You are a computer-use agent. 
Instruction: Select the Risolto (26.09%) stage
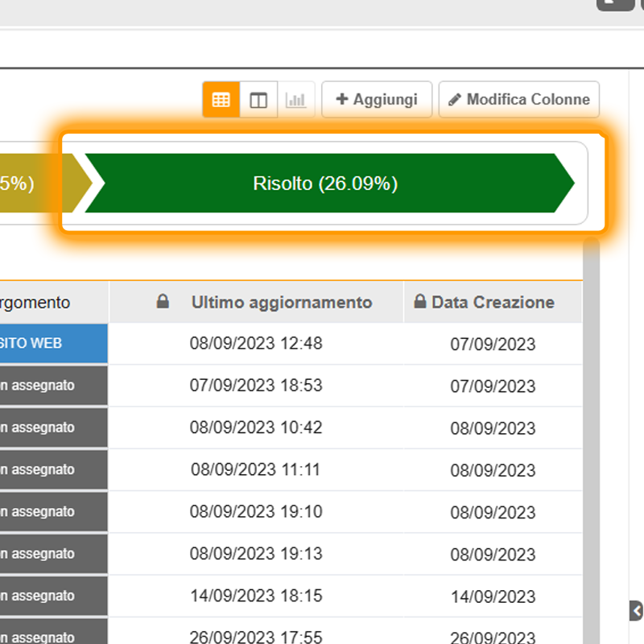coord(329,184)
